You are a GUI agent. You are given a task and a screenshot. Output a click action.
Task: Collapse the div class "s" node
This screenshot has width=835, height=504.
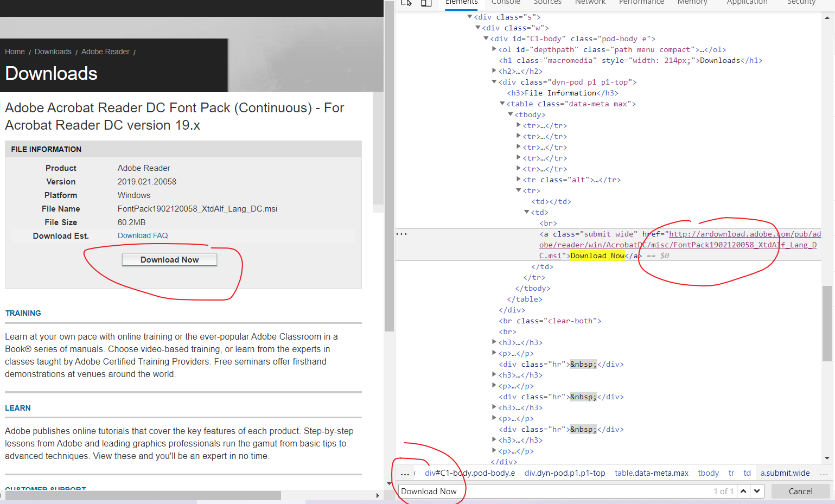point(469,17)
